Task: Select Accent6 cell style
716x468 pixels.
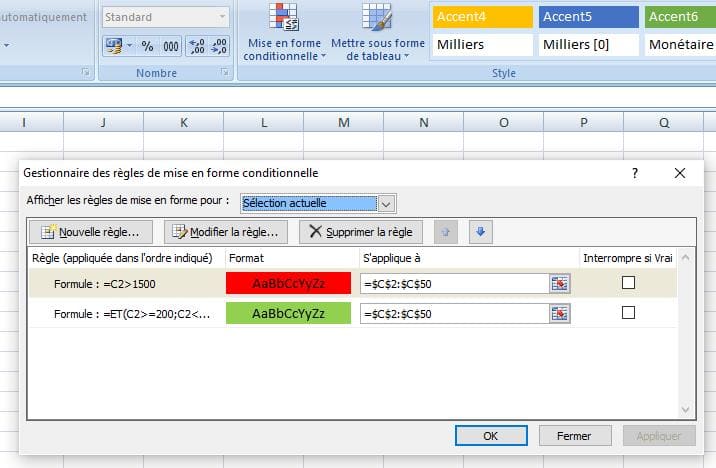Action: (680, 17)
